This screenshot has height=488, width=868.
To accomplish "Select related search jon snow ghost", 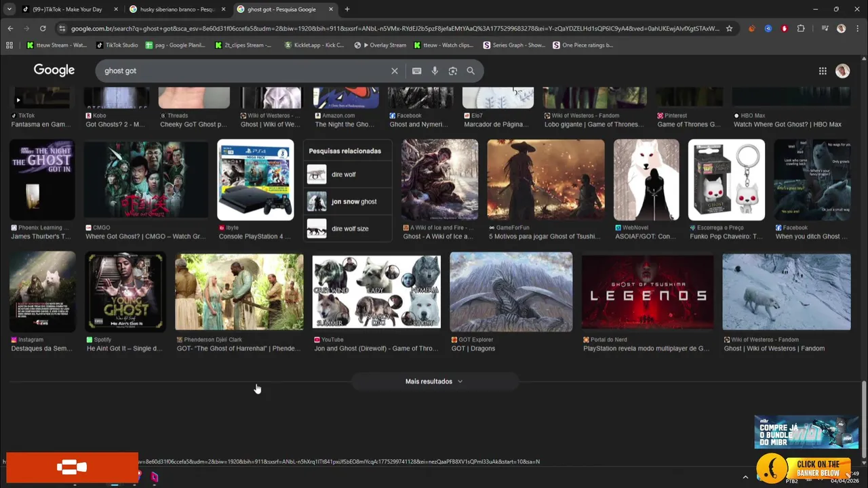I will point(347,201).
